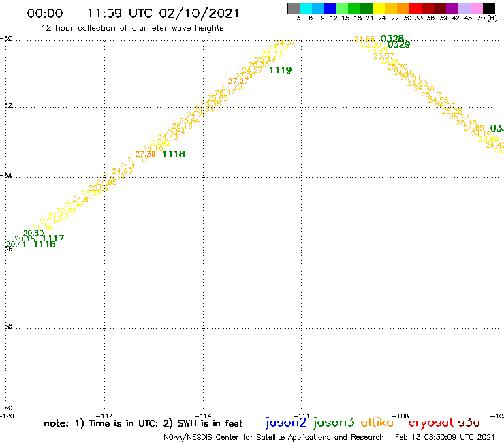This screenshot has width=504, height=443.
Task: Select the 22.55 wave height value
Action: (67, 211)
